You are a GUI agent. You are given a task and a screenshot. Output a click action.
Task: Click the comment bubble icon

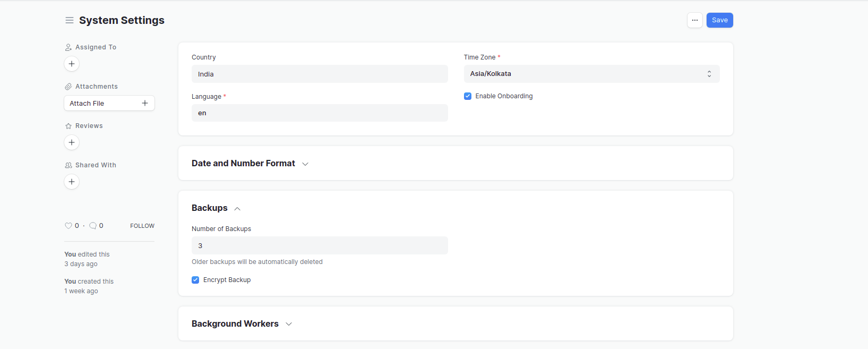point(93,226)
